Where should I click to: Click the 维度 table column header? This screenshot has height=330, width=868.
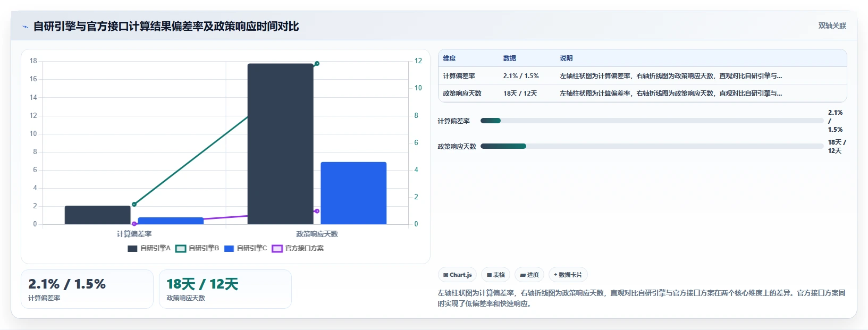tap(449, 58)
